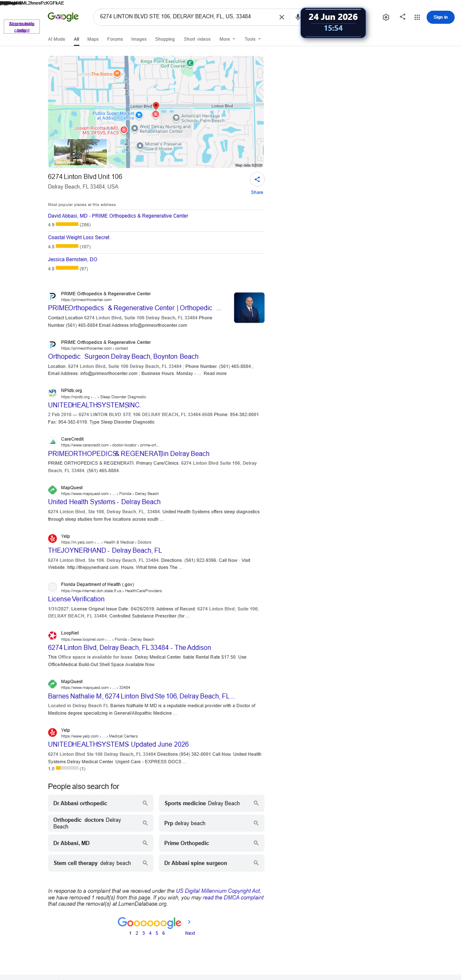The width and height of the screenshot is (467, 980).
Task: Open Barnes Nathalie M MapQuest result
Action: (141, 696)
